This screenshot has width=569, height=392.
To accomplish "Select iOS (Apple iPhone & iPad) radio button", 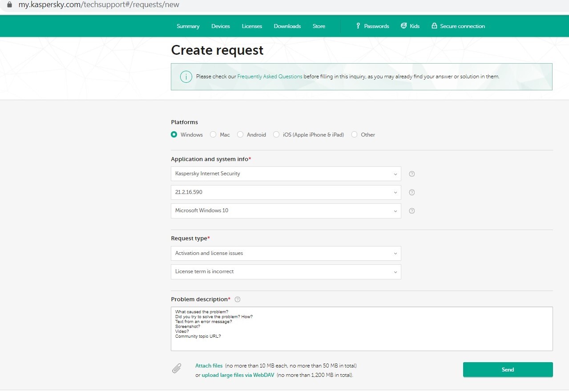I will [276, 134].
